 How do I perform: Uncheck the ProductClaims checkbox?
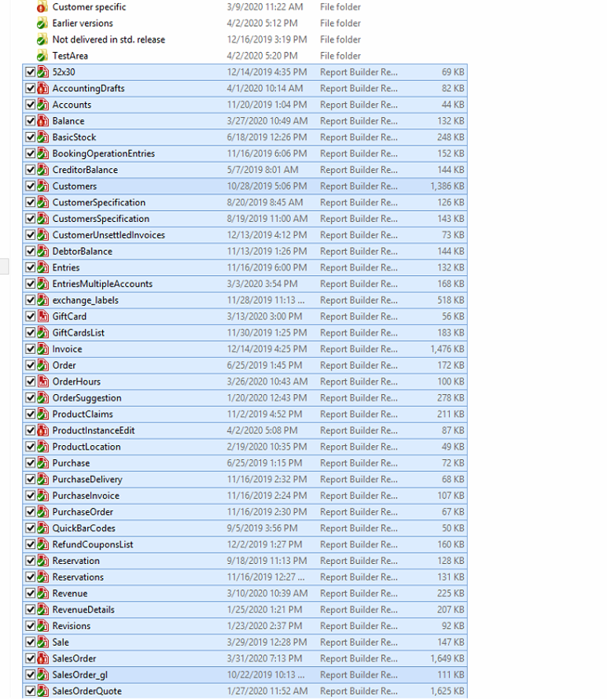(31, 414)
